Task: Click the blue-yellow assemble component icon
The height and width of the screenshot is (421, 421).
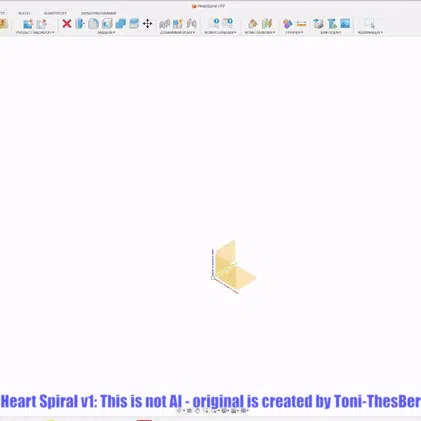Action: point(178,24)
